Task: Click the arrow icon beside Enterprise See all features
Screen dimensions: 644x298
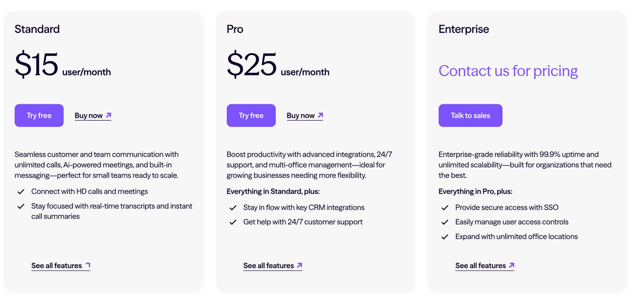Action: (512, 265)
